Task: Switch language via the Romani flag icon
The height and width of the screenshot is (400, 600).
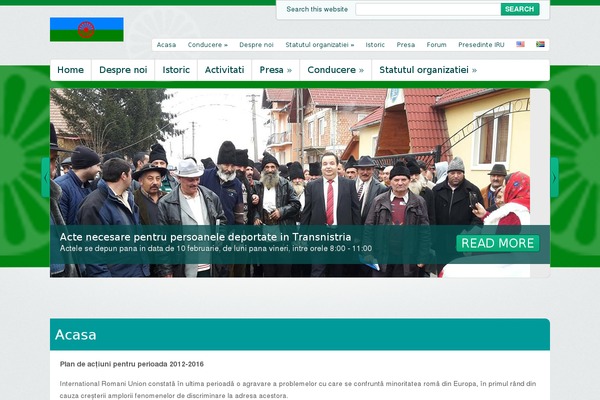Action: pyautogui.click(x=540, y=44)
